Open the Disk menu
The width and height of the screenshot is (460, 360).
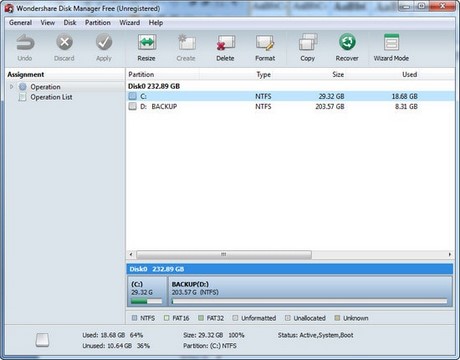coord(70,23)
